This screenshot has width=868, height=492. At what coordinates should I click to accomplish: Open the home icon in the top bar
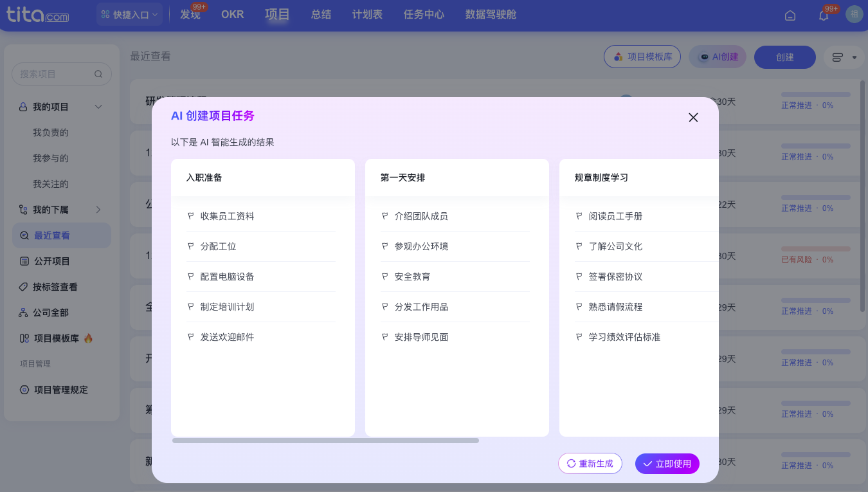(x=790, y=14)
